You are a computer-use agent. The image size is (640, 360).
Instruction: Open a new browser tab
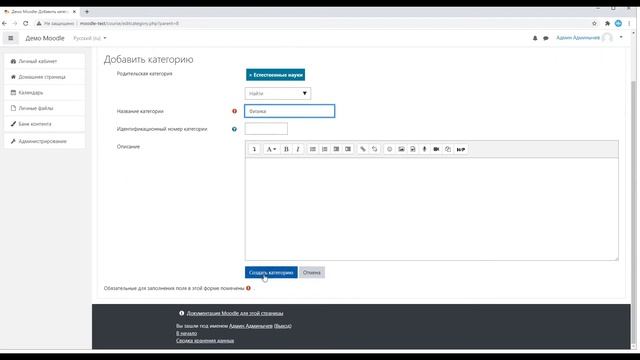click(87, 12)
